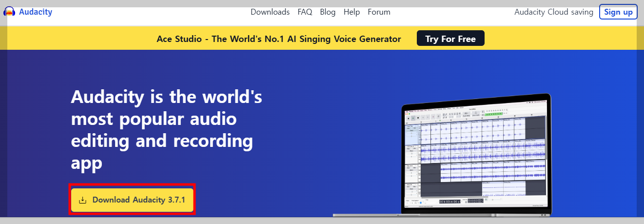Click the Audacity headphones logo icon
The image size is (644, 224).
pos(9,12)
